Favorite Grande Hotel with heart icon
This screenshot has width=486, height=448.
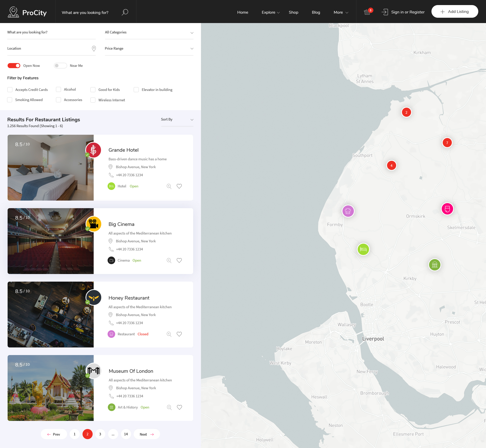click(179, 186)
